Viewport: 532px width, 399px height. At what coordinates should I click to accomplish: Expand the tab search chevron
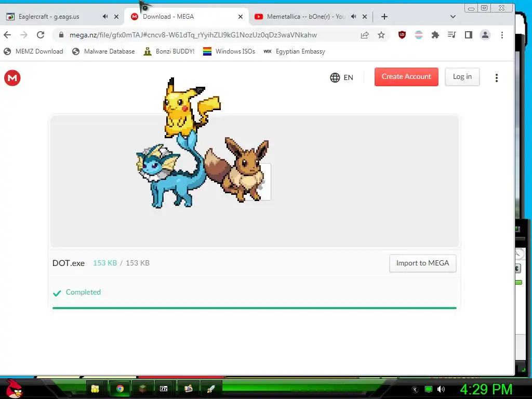453,17
